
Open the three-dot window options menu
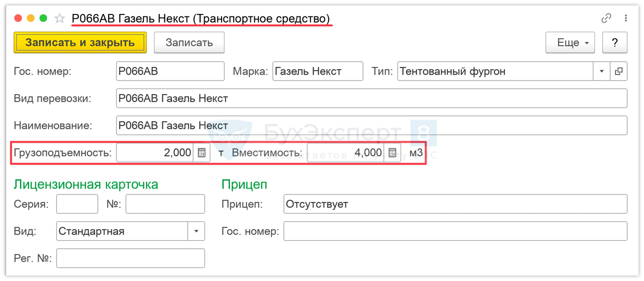point(626,18)
